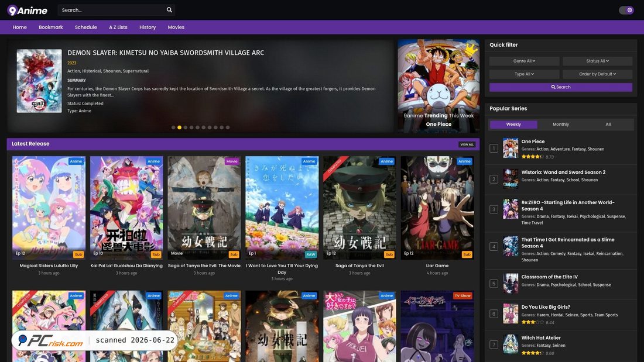Click the search magnifier icon
This screenshot has height=362, width=644.
169,10
